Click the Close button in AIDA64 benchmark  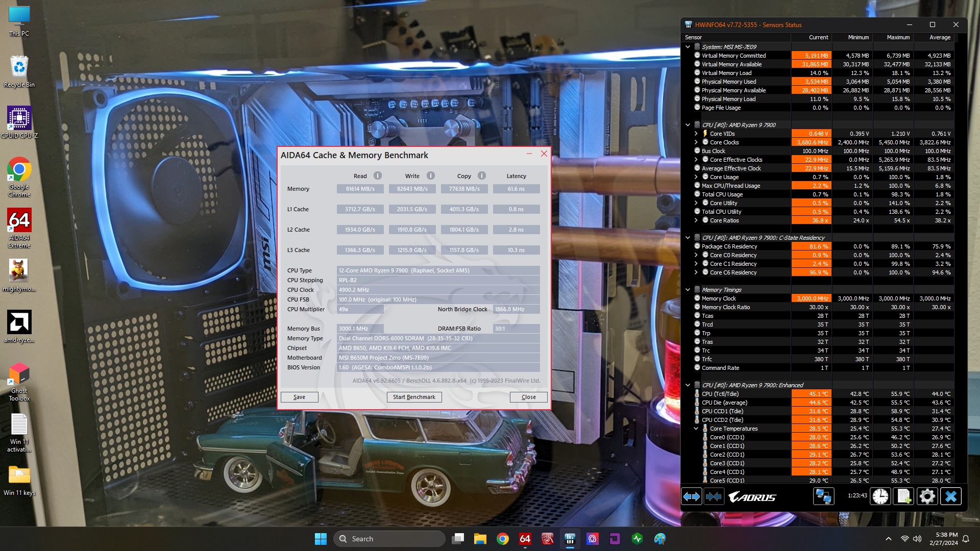pos(529,397)
